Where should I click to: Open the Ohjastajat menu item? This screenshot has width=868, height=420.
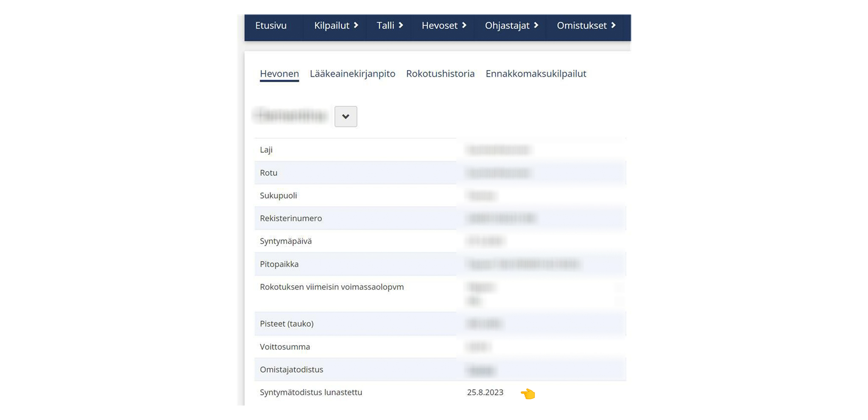(x=507, y=26)
